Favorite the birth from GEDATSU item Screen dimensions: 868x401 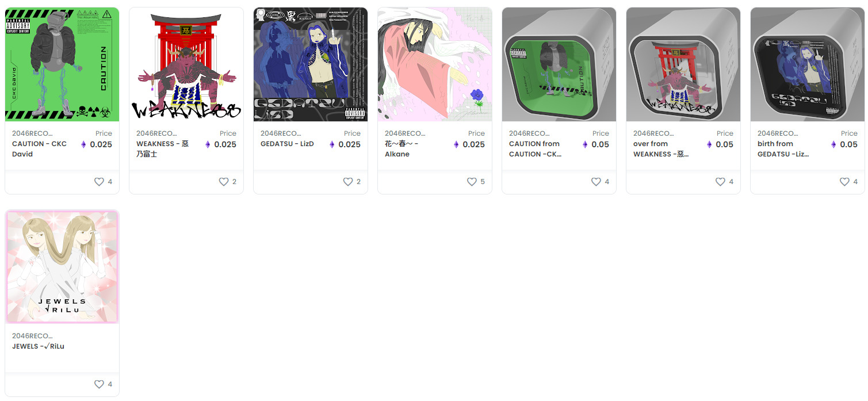(x=844, y=182)
